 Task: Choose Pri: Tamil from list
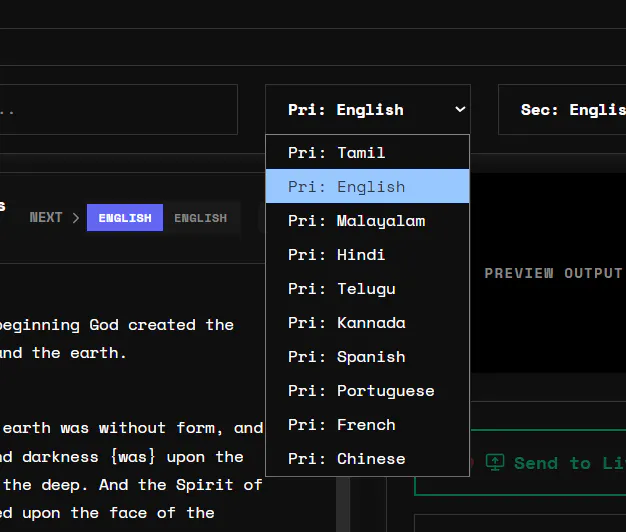coord(367,152)
